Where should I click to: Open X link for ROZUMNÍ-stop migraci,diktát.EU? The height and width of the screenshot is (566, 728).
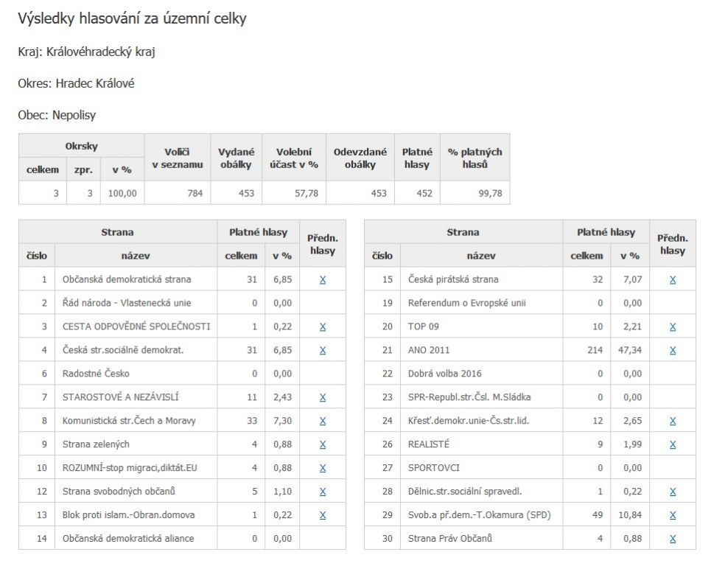point(323,468)
